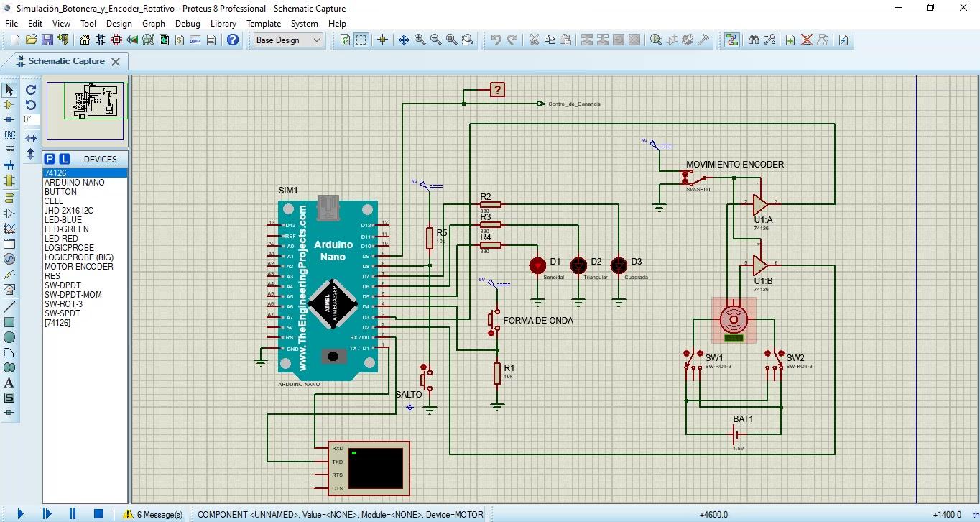The image size is (980, 522).
Task: Close the Schematic Capture tab
Action: [116, 61]
